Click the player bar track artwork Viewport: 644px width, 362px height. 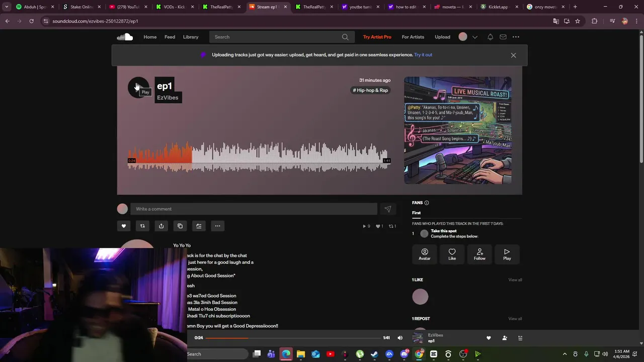(418, 338)
